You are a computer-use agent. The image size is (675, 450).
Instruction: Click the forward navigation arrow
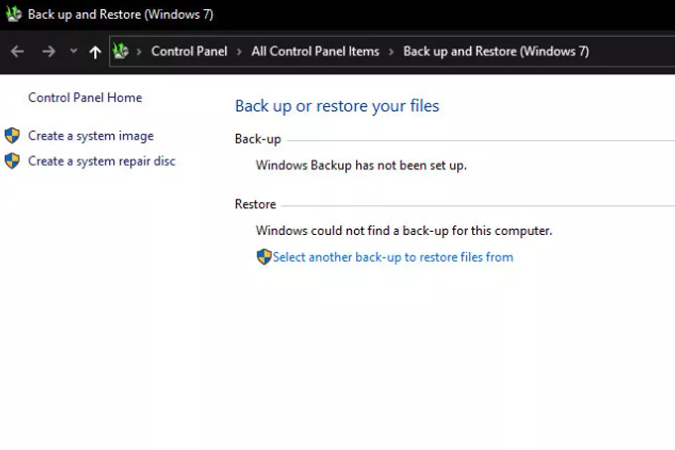click(48, 51)
